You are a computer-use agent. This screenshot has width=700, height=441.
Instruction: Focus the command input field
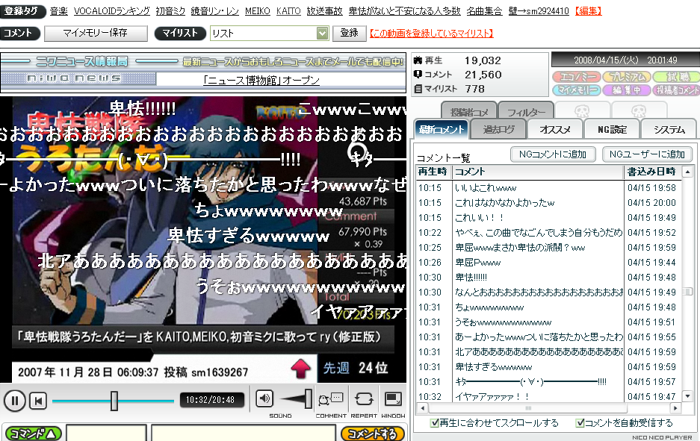tap(106, 433)
